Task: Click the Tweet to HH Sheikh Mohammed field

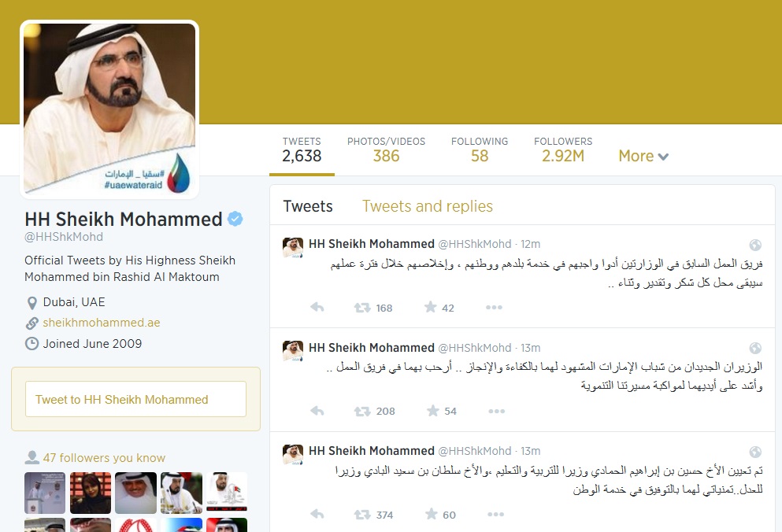Action: click(135, 399)
